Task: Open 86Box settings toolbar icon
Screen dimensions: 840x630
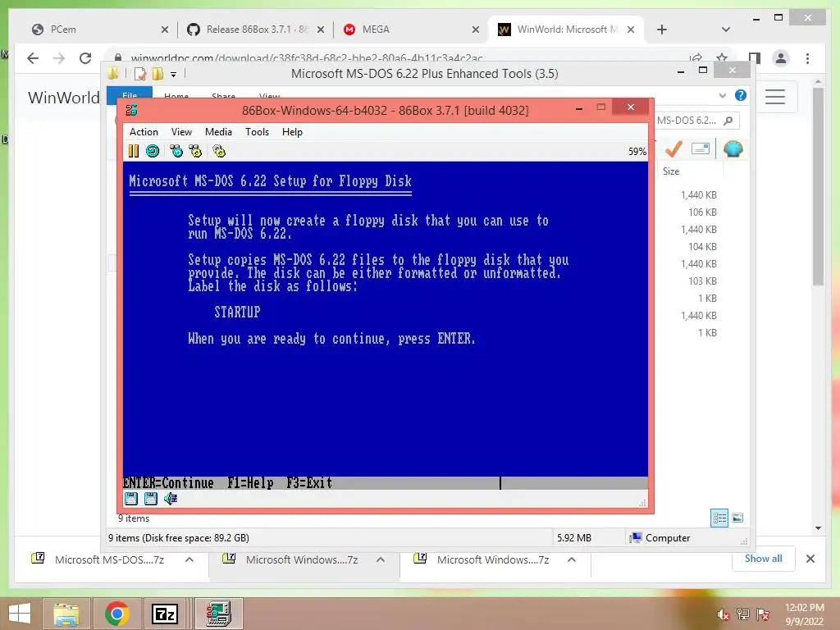Action: pyautogui.click(x=219, y=151)
